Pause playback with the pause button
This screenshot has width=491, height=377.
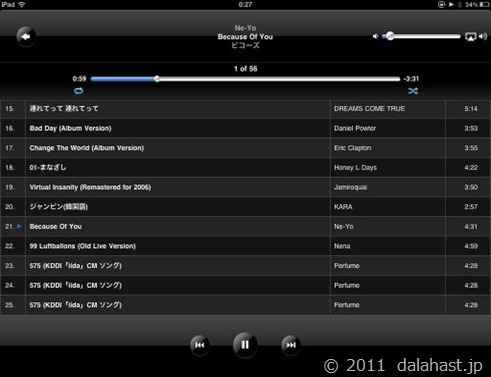(x=245, y=345)
